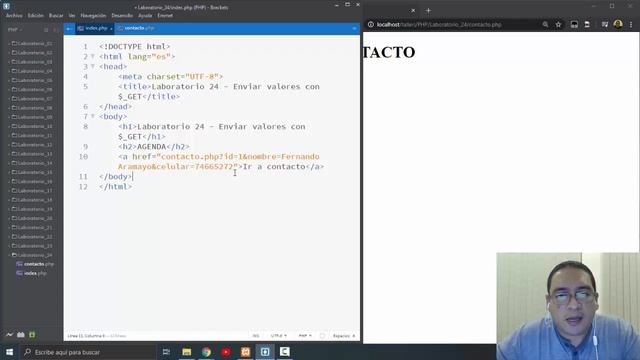
Task: Click the site info icon in Chrome address bar
Action: [371, 24]
